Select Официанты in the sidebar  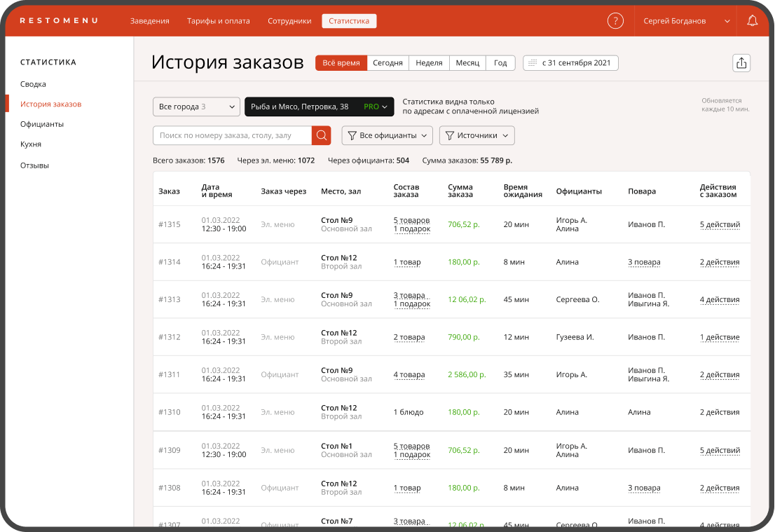pos(42,124)
